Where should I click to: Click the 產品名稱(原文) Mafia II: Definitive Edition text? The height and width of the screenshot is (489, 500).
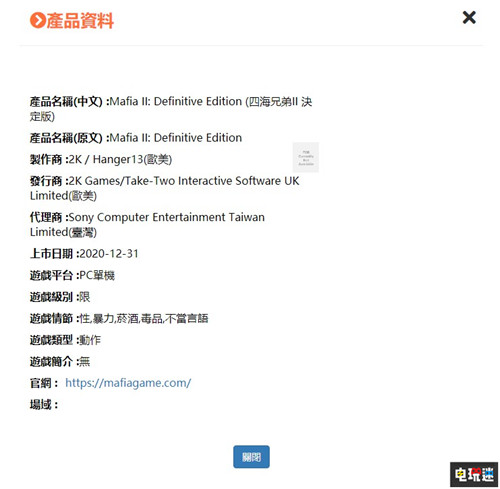(x=136, y=138)
